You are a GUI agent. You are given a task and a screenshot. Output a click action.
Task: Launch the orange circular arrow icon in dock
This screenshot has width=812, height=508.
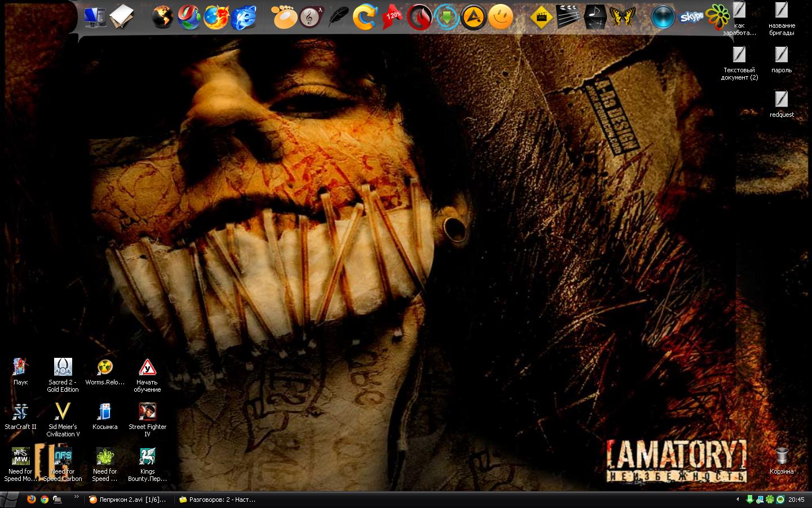[365, 17]
